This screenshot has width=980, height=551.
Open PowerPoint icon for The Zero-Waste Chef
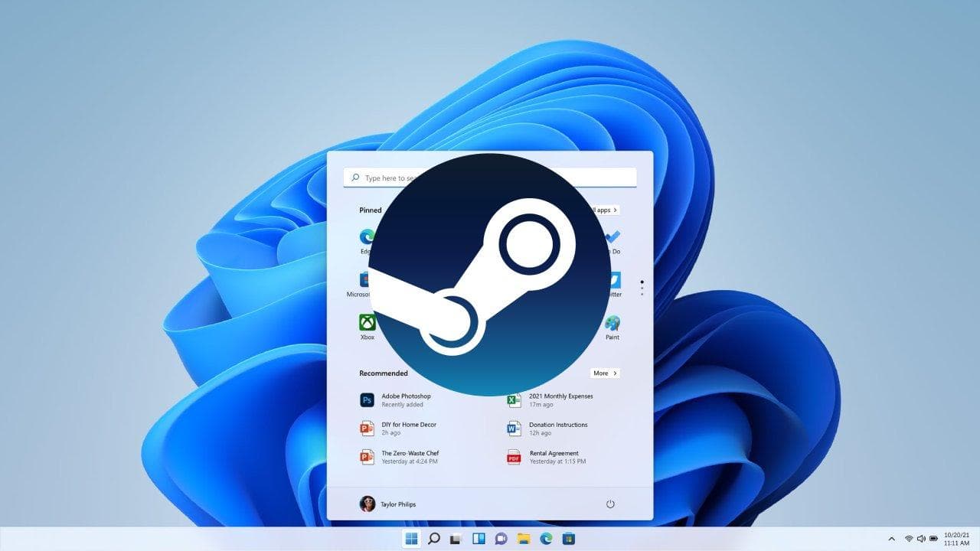pos(367,457)
